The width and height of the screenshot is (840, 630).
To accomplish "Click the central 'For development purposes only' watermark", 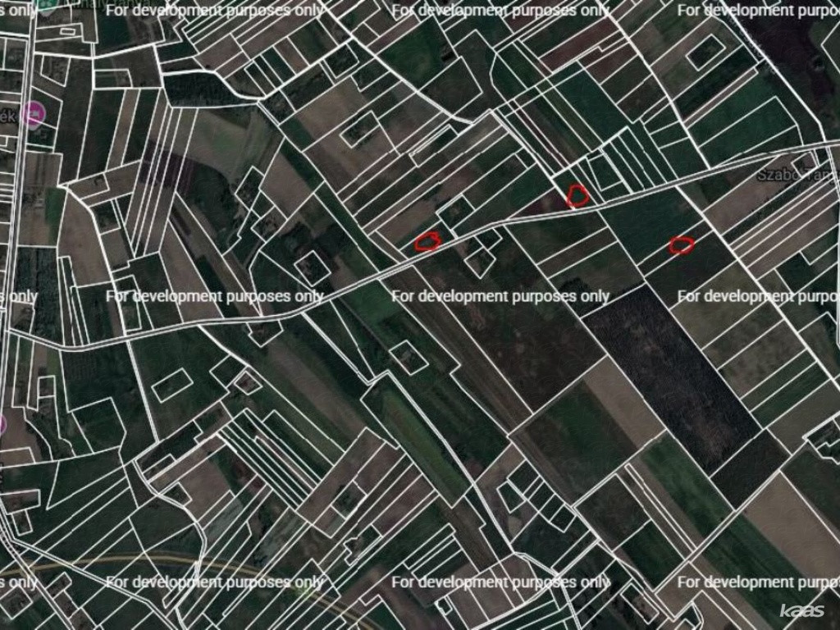I will click(x=500, y=296).
